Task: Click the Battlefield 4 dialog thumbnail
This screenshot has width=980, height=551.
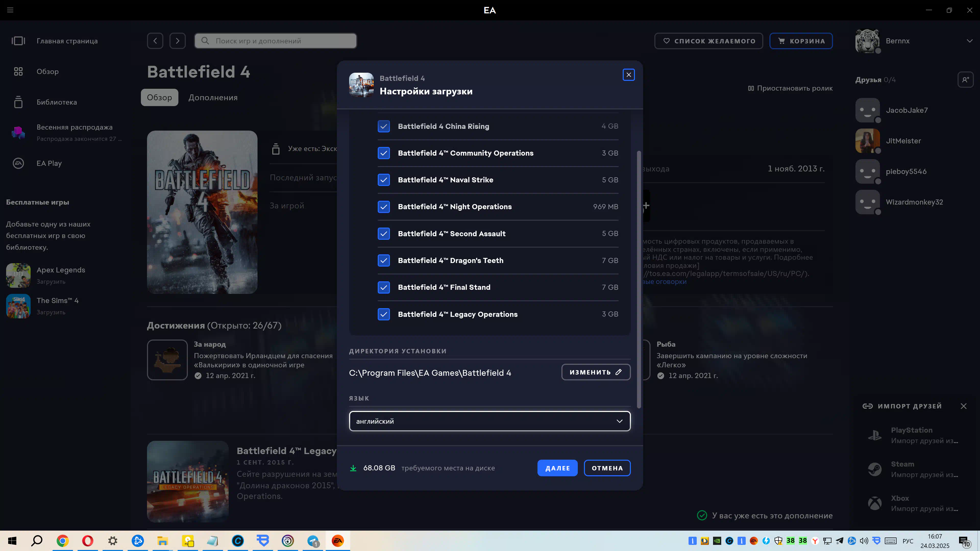Action: 361,85
